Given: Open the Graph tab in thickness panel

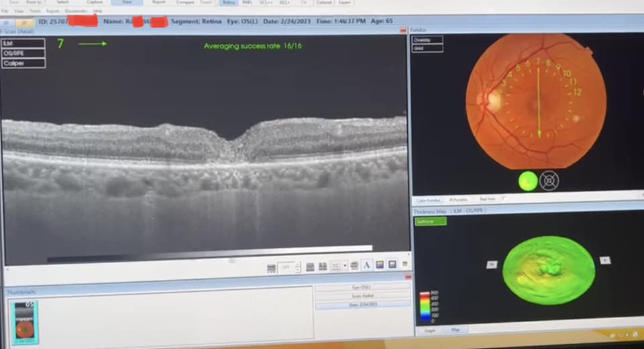Looking at the screenshot, I should (x=429, y=330).
